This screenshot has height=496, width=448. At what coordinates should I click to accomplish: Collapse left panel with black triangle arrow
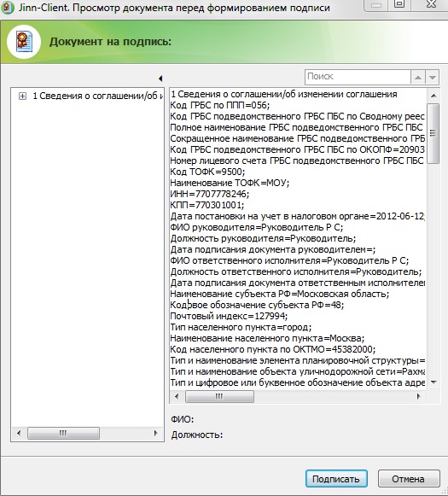160,79
